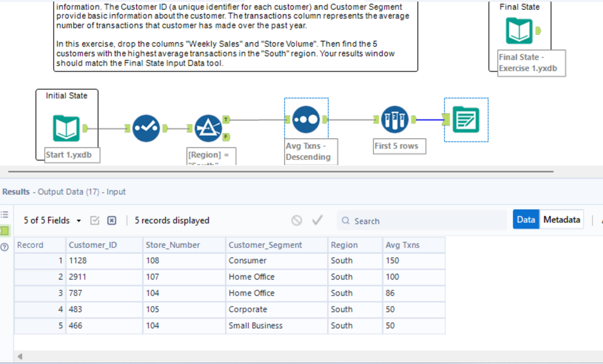Screen dimensions: 603x364
Task: Select Avg Txns cell 150
Action: (414, 261)
